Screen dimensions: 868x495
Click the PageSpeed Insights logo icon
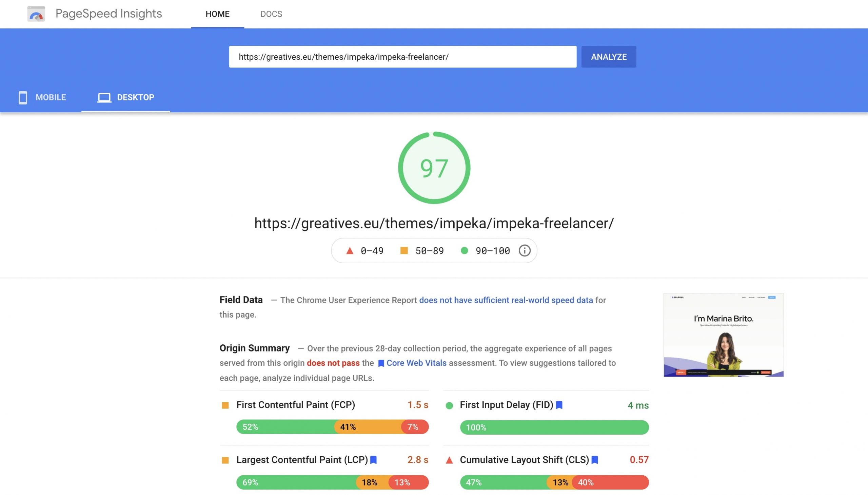pos(36,14)
